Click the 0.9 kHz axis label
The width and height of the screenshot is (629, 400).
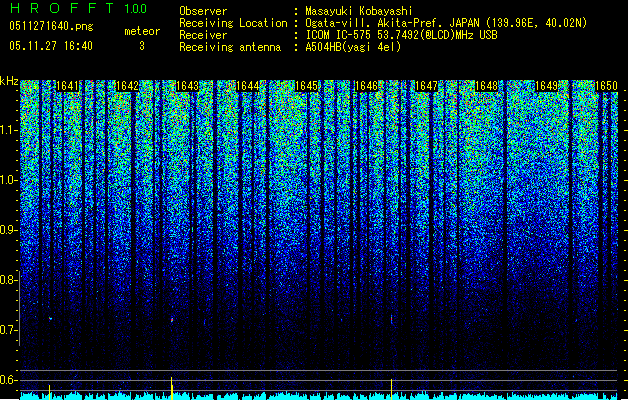click(x=9, y=230)
